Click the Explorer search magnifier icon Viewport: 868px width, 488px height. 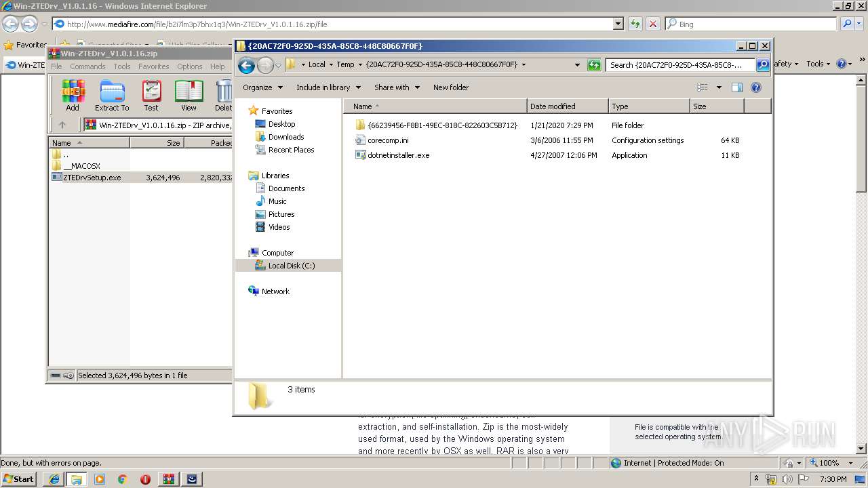[763, 65]
